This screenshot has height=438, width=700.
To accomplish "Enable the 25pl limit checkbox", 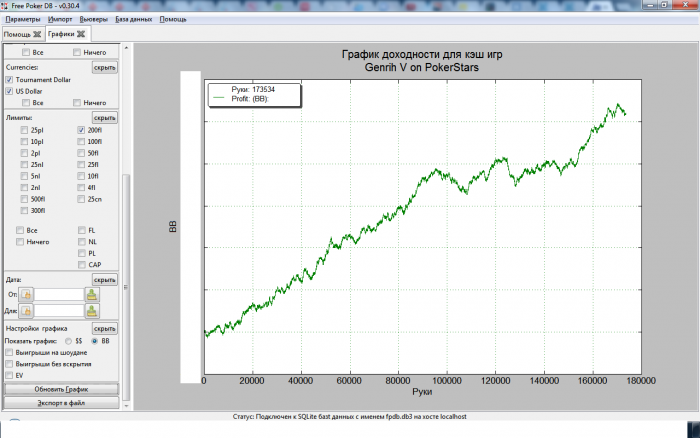I will coord(24,130).
